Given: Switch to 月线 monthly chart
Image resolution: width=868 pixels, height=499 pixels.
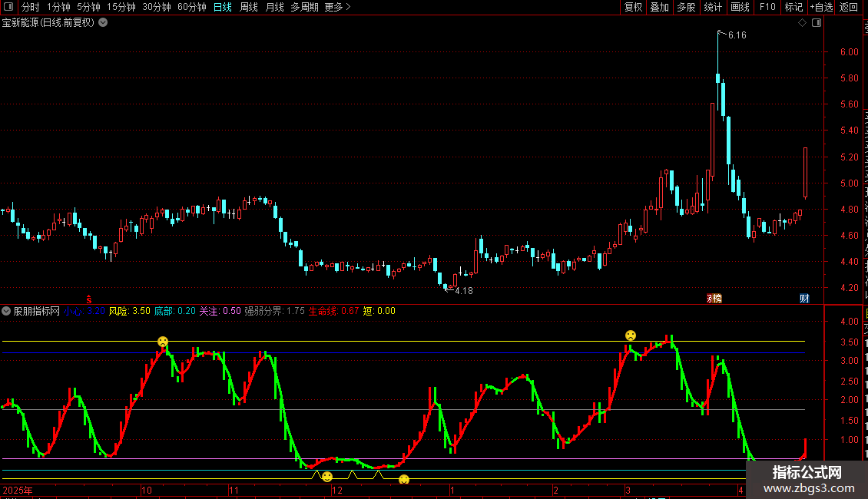Looking at the screenshot, I should [x=274, y=7].
